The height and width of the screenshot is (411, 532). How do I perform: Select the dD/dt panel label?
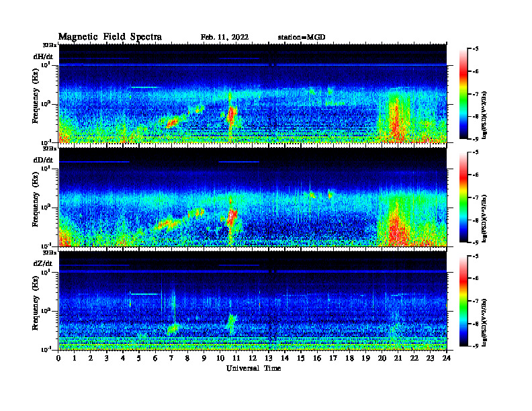click(x=43, y=160)
